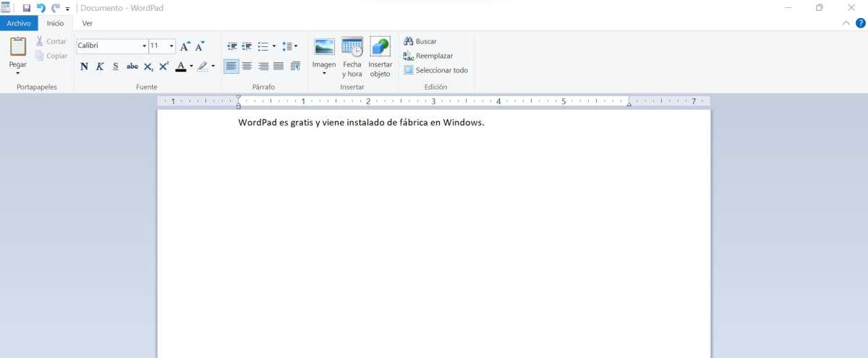Image resolution: width=868 pixels, height=358 pixels.
Task: Open the Archivo menu
Action: coord(19,23)
